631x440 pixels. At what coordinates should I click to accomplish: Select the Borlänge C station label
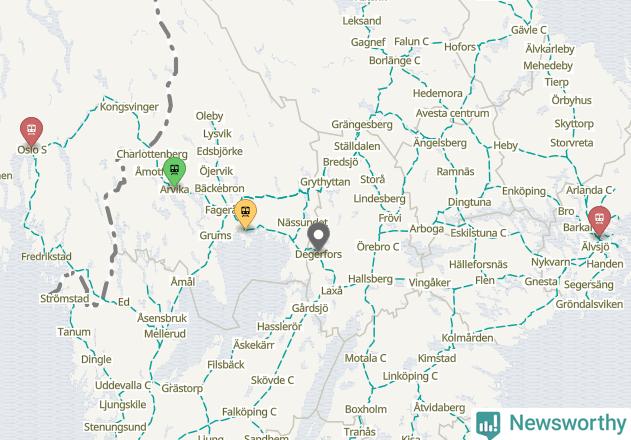coord(394,60)
